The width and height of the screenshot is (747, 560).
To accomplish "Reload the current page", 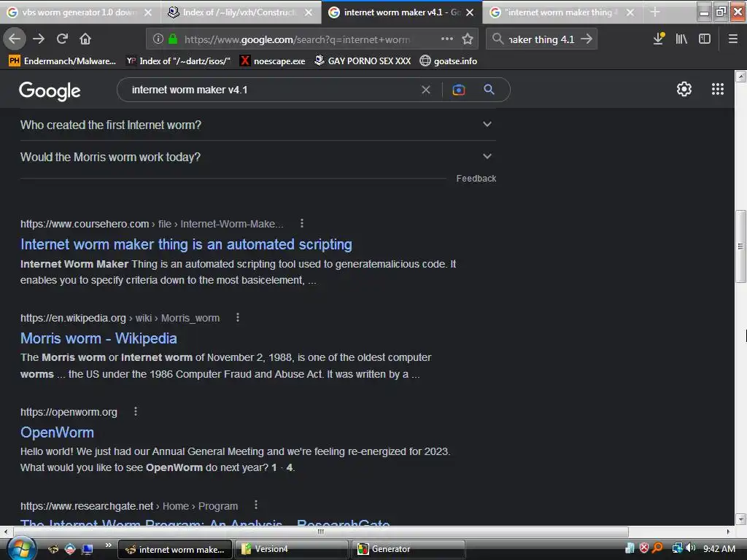I will pyautogui.click(x=62, y=39).
